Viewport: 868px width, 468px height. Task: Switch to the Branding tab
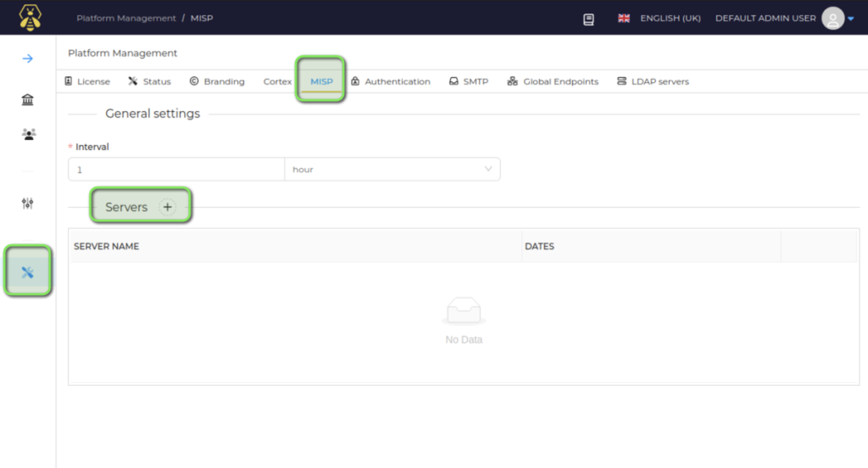pos(217,81)
